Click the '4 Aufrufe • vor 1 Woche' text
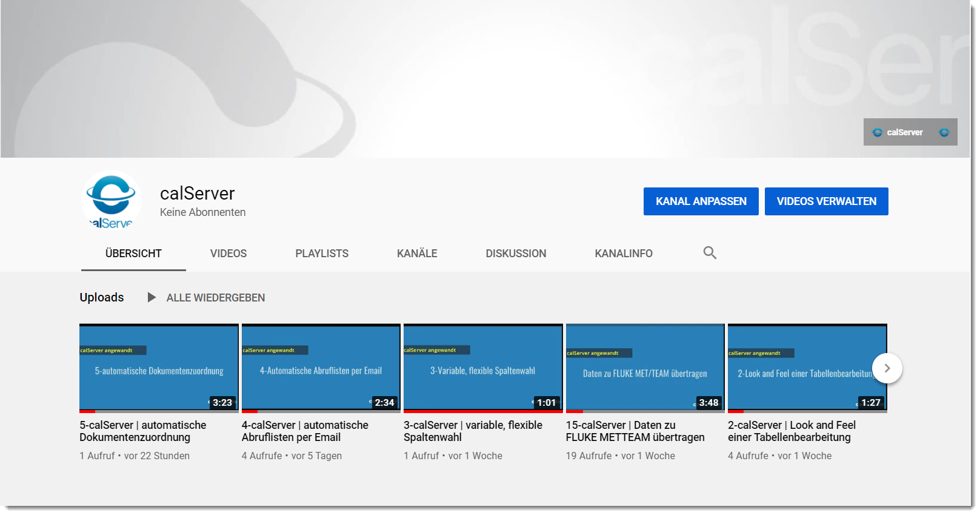 point(780,456)
